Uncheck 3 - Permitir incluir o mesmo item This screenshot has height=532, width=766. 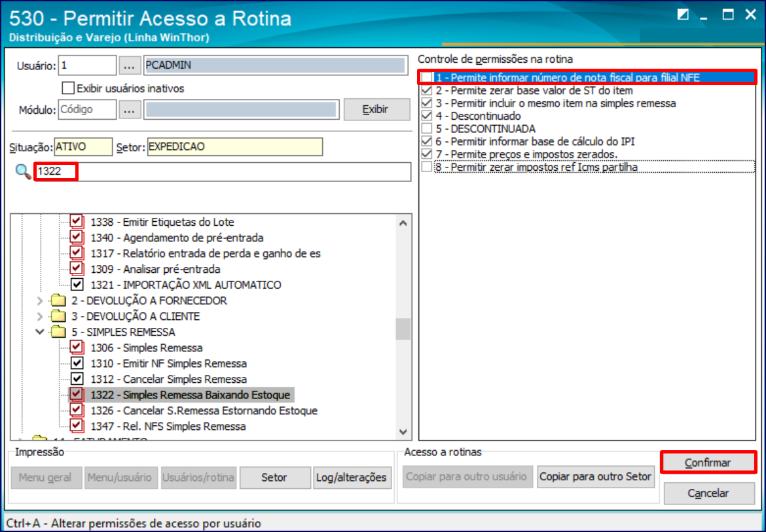coord(427,103)
